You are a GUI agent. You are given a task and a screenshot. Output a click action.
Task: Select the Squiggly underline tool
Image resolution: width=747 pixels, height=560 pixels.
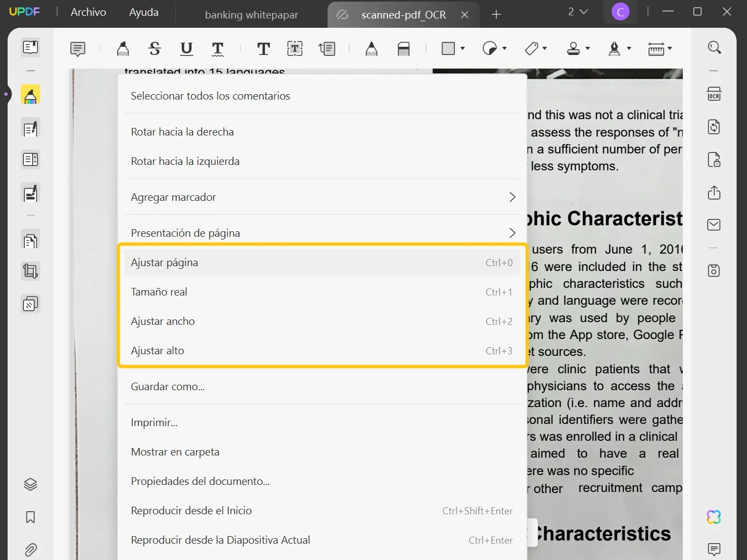[x=218, y=49]
